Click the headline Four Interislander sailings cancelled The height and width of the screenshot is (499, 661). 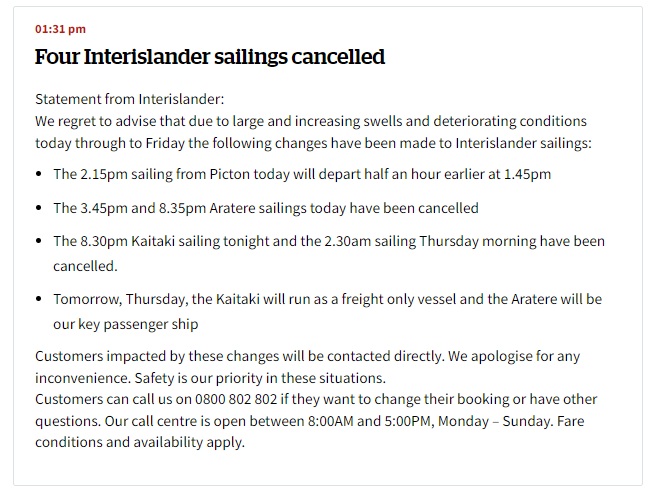point(210,57)
